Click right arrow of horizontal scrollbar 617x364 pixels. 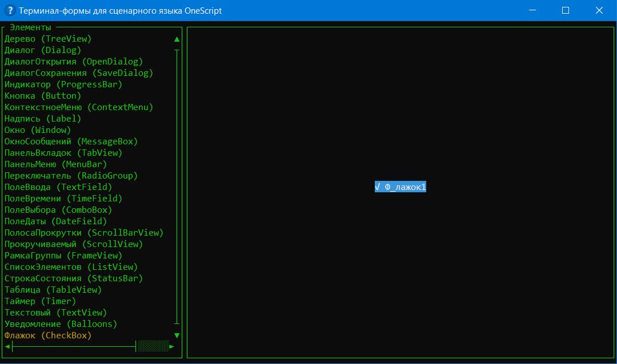tap(172, 346)
